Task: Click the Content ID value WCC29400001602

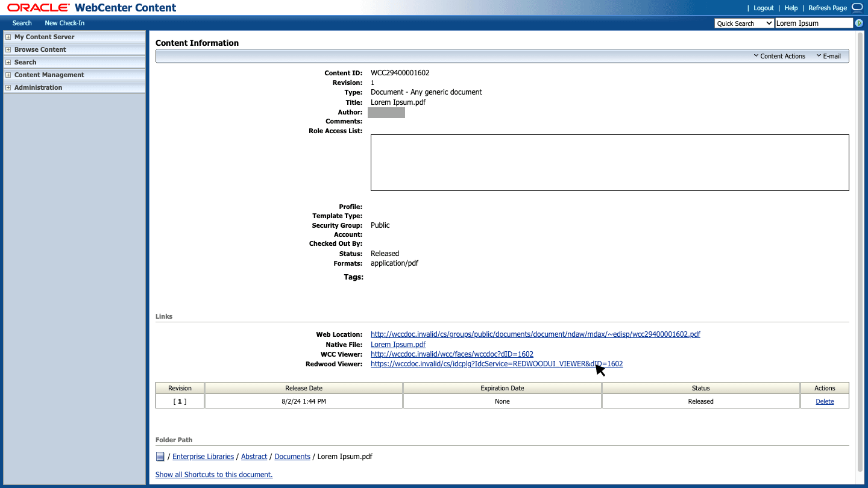Action: tap(400, 73)
